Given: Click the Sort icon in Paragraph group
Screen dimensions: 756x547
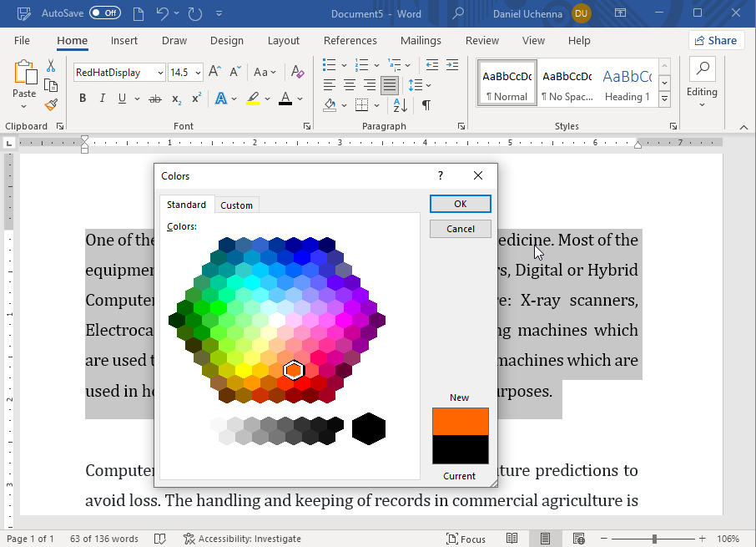Looking at the screenshot, I should [x=400, y=105].
